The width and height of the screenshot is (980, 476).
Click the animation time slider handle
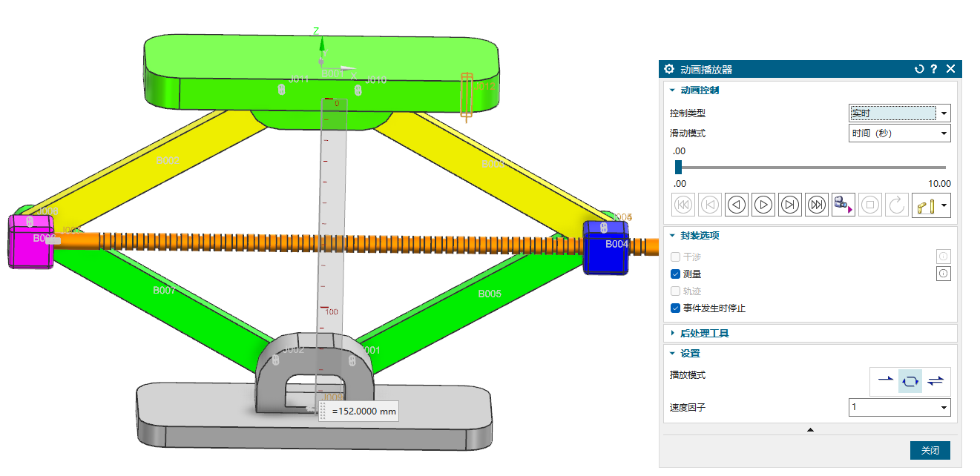(678, 168)
